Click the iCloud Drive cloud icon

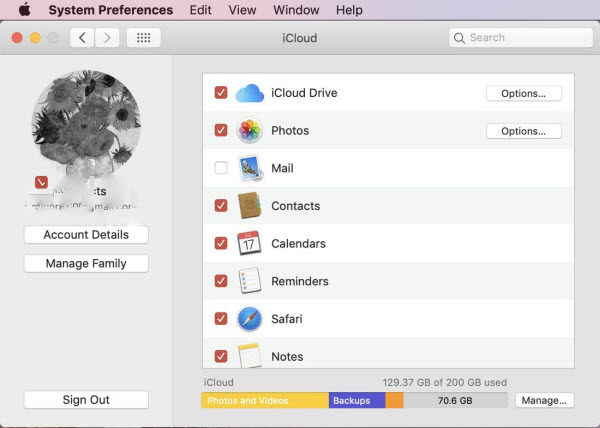point(249,93)
